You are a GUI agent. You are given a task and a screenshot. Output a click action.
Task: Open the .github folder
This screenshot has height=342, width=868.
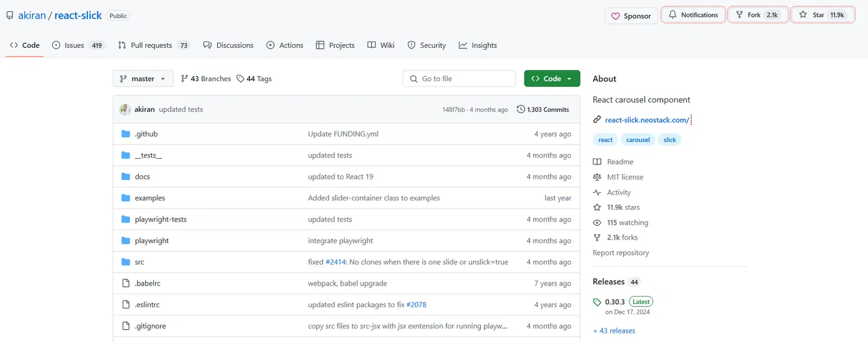(146, 134)
